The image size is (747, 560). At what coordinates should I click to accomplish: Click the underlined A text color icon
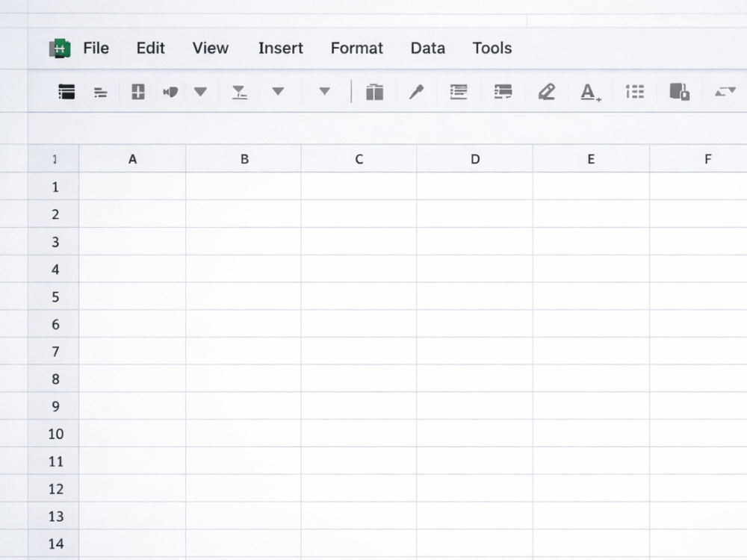(x=591, y=93)
